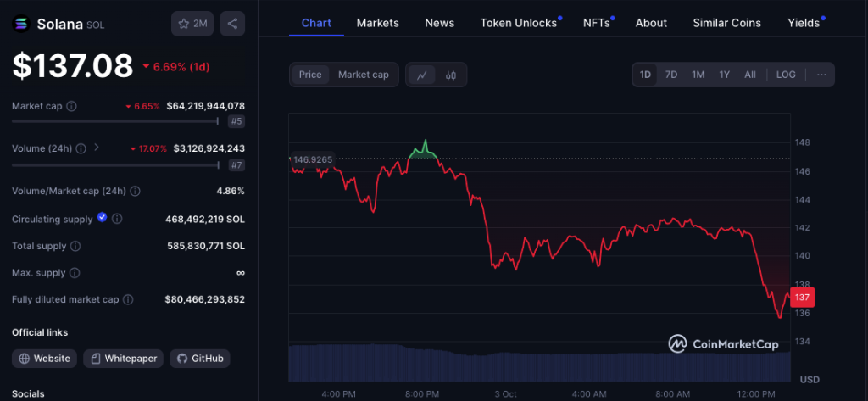This screenshot has height=401, width=868.
Task: Select the 1Y time range
Action: [724, 75]
